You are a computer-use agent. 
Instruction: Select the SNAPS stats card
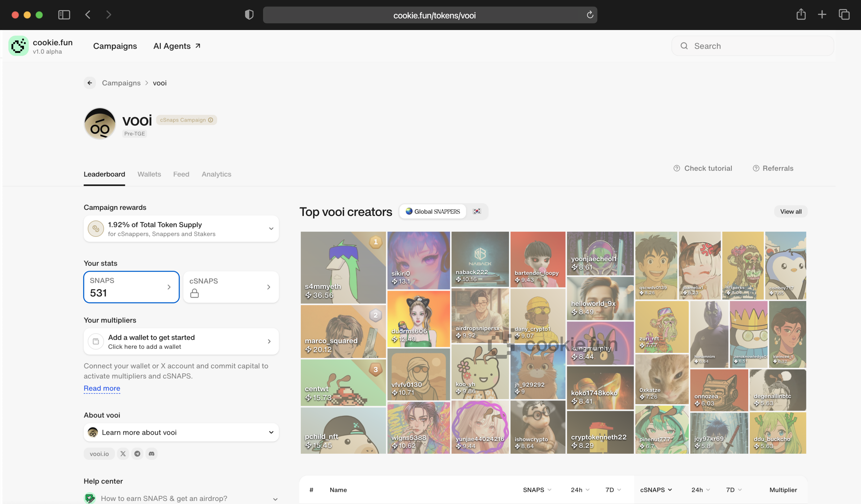[x=131, y=287]
